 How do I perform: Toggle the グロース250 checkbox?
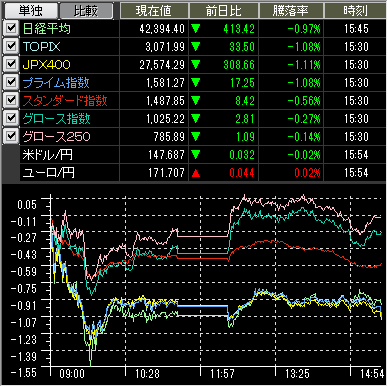coord(11,136)
